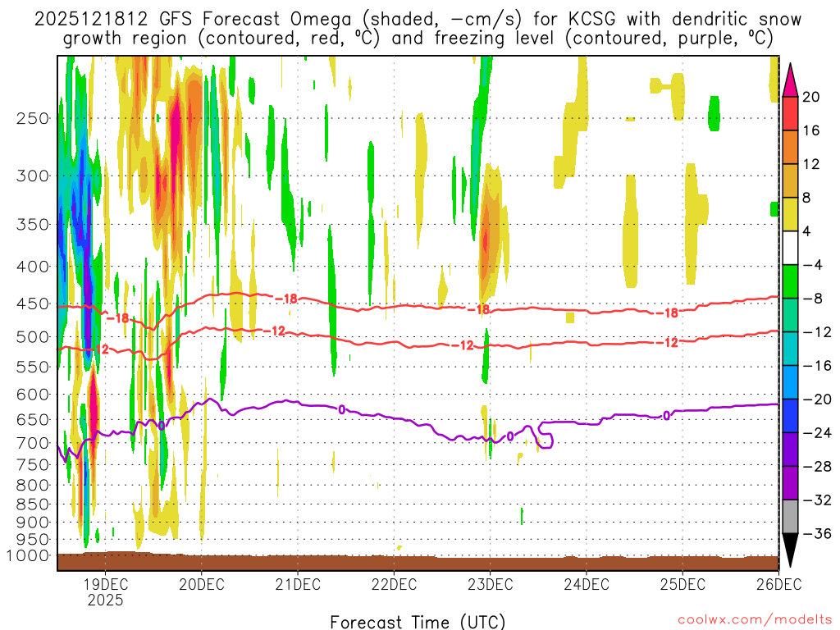Click the 22DEC date label

394,584
